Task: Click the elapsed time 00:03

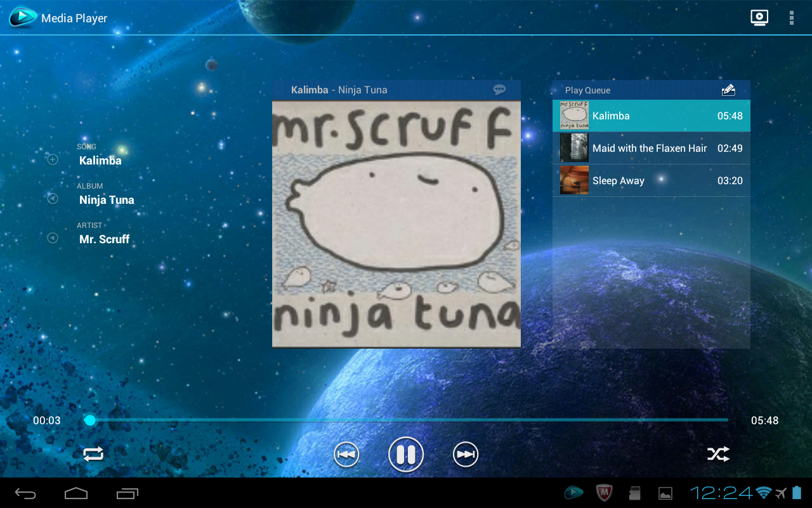Action: coord(47,420)
